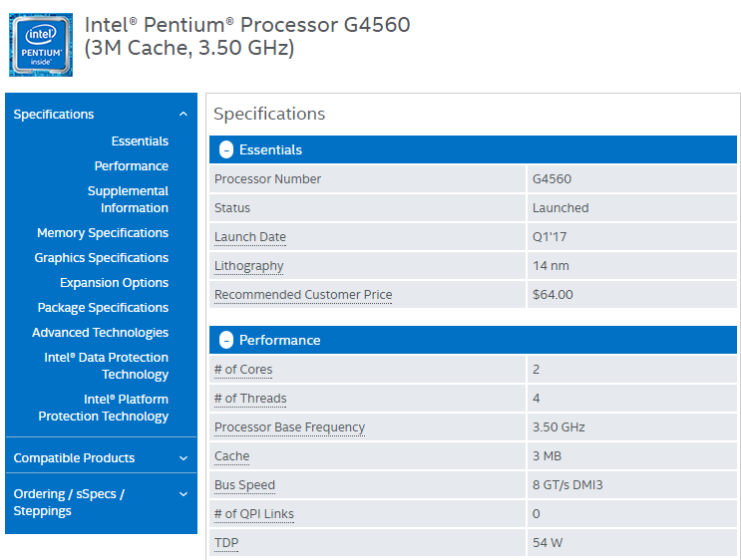Viewport: 741px width, 560px height.
Task: Click the # of Cores label
Action: [243, 370]
